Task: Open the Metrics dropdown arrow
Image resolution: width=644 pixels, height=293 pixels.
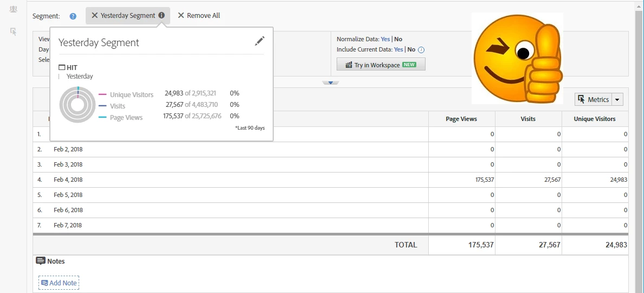Action: 617,99
